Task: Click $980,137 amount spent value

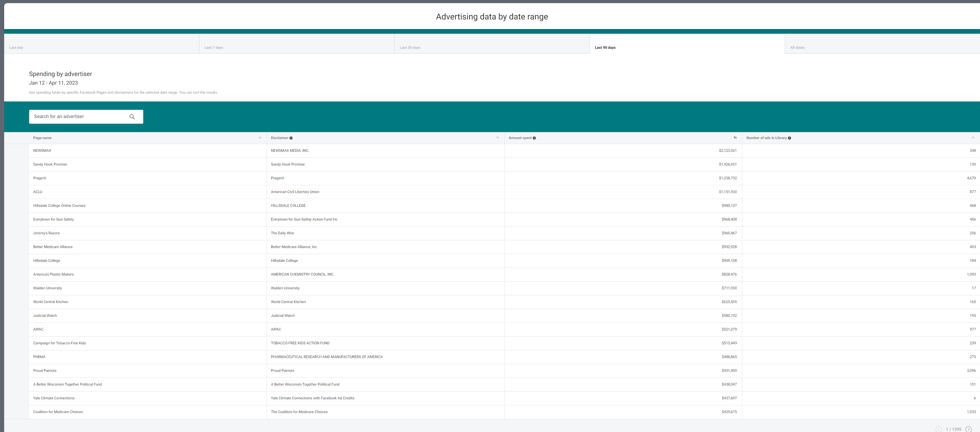Action: point(729,205)
